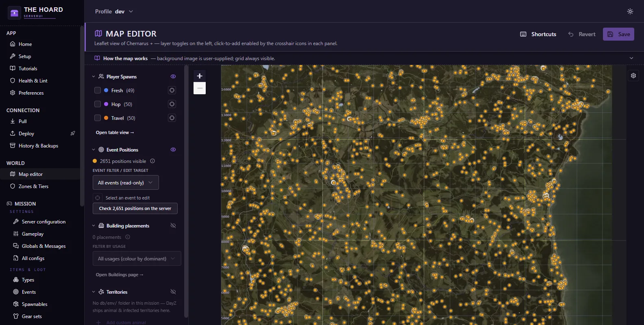This screenshot has width=644, height=325.
Task: Click the layer panel vertical scrollbar
Action: point(186,191)
